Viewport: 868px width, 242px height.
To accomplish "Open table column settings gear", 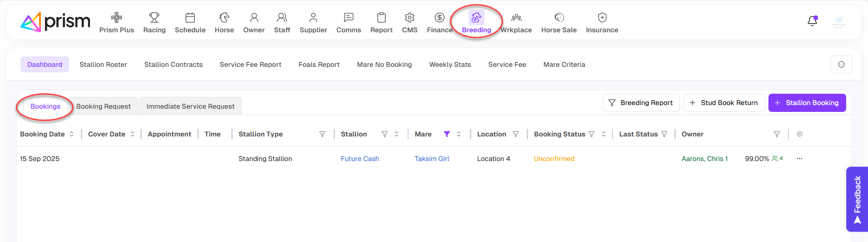I will pyautogui.click(x=799, y=134).
